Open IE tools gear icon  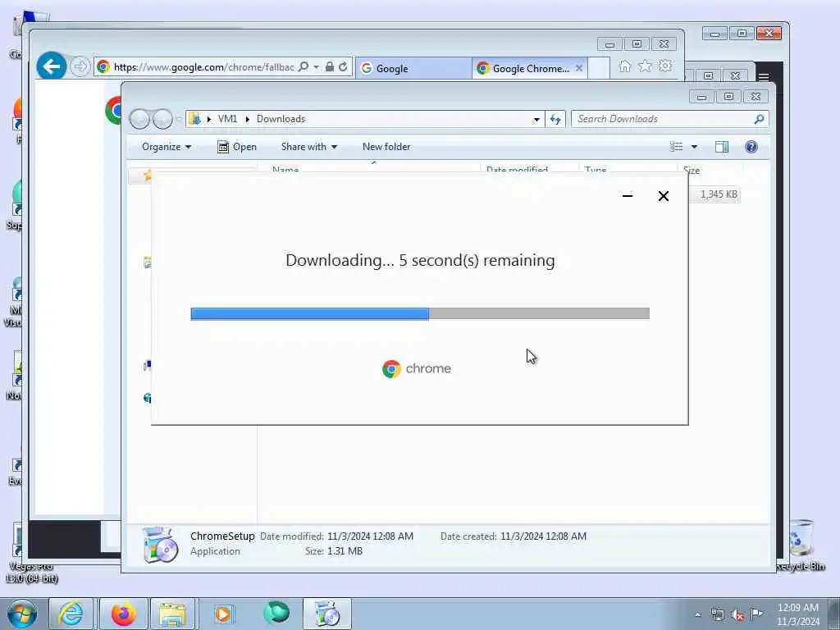[x=665, y=66]
